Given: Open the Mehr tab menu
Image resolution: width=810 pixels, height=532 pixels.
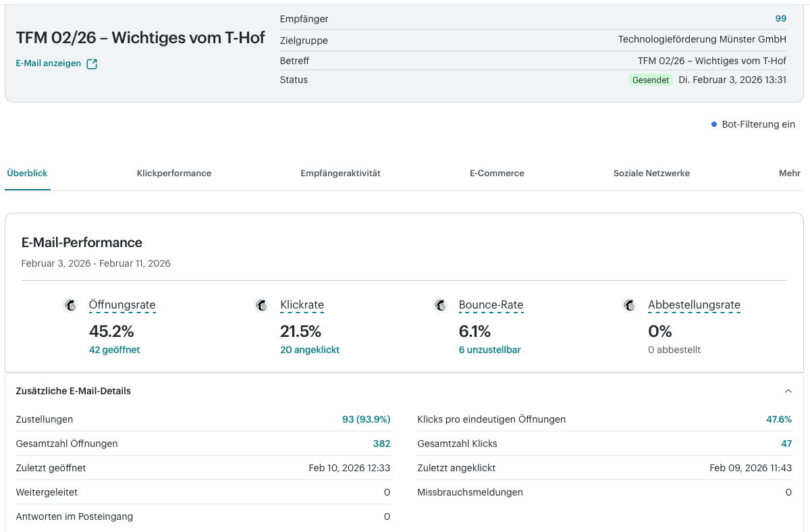Looking at the screenshot, I should pos(790,174).
